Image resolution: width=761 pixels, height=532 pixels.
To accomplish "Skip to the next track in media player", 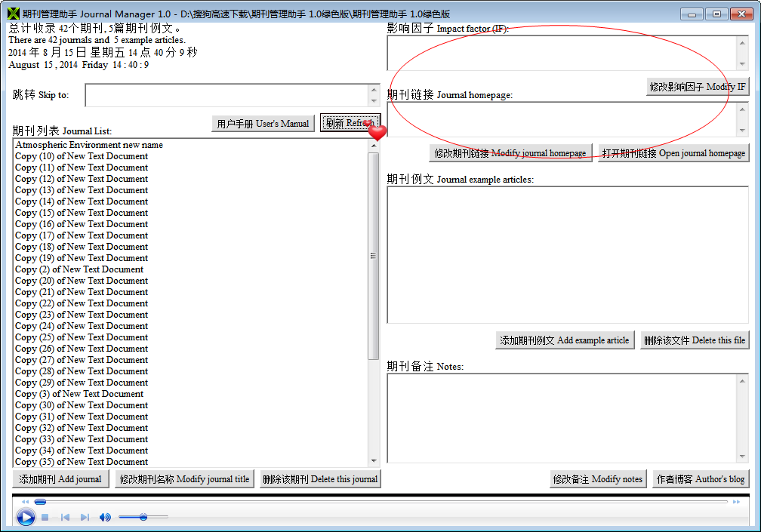I will point(85,518).
